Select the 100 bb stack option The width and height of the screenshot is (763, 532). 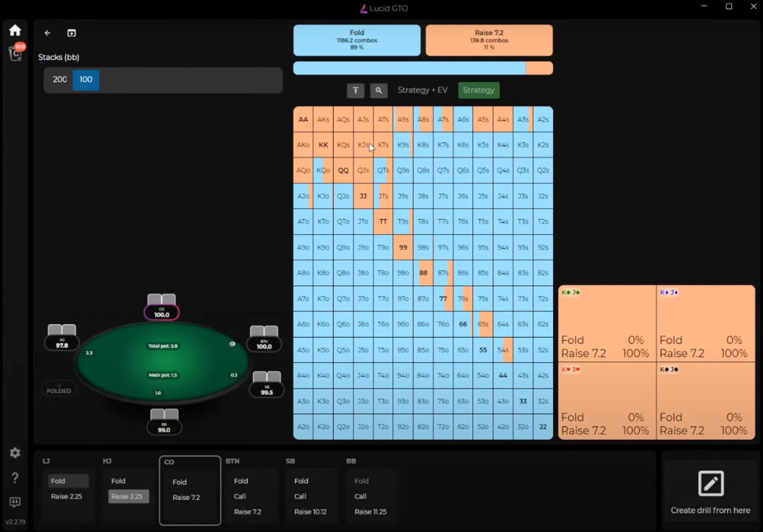[x=86, y=80]
